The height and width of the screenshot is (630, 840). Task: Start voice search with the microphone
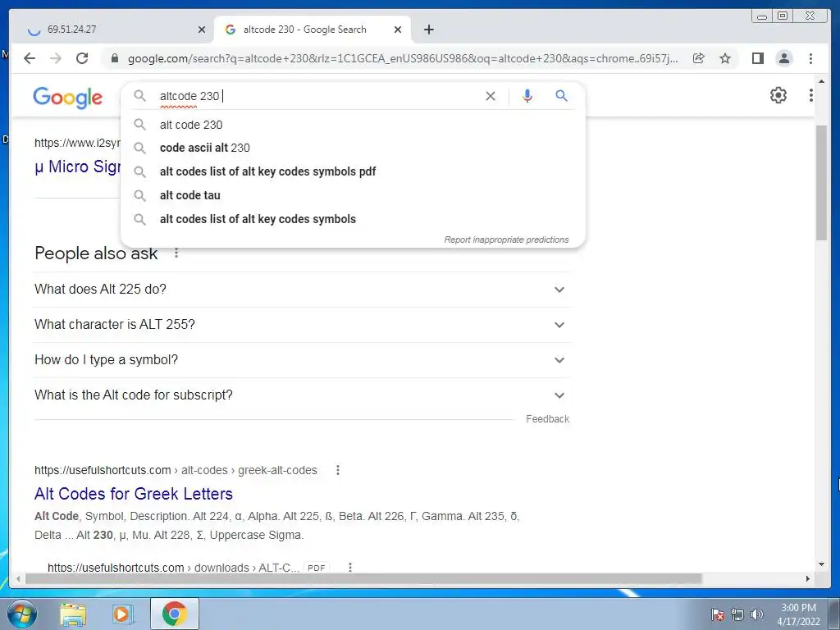coord(527,96)
